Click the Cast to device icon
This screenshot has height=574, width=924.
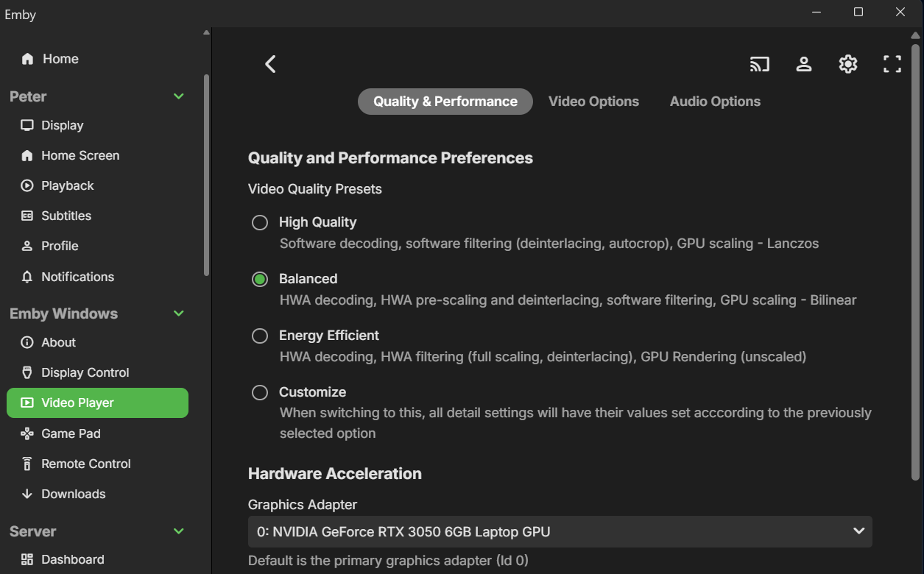click(x=759, y=64)
